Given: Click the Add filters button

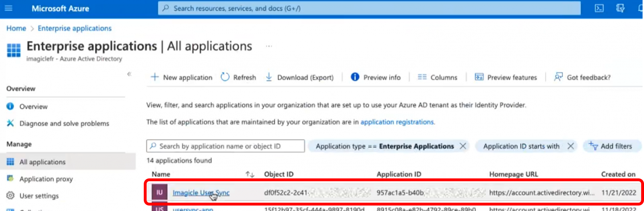Looking at the screenshot, I should [611, 146].
